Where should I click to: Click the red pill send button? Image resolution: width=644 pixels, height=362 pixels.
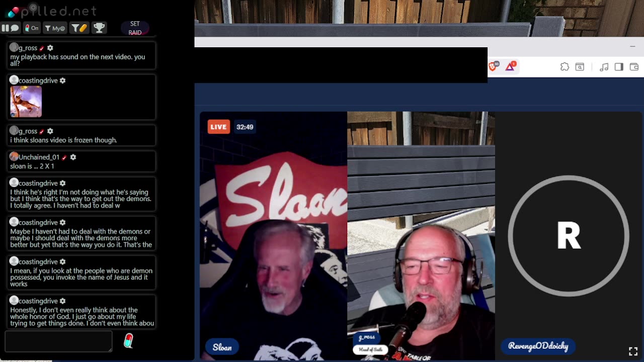pyautogui.click(x=128, y=341)
